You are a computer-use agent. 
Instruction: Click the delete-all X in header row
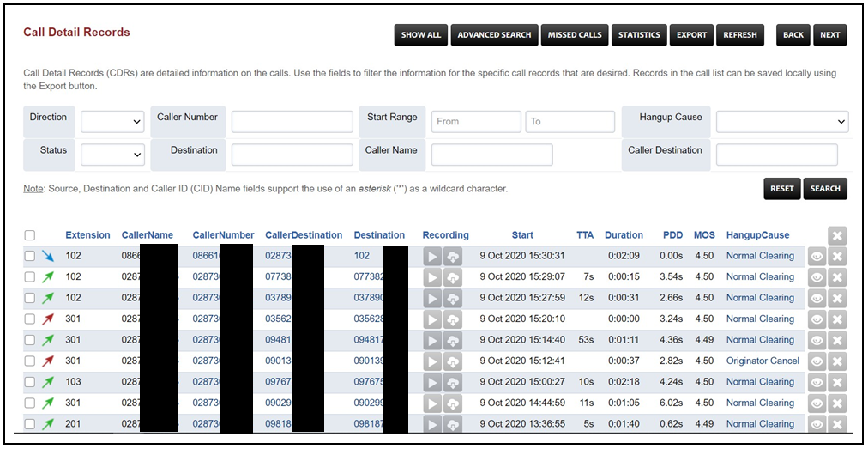[x=837, y=235]
